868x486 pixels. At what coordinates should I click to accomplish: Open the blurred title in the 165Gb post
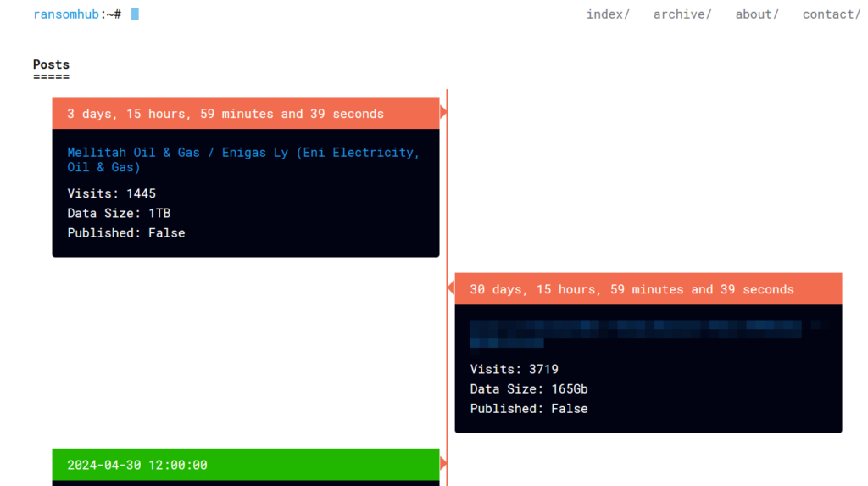(x=636, y=332)
